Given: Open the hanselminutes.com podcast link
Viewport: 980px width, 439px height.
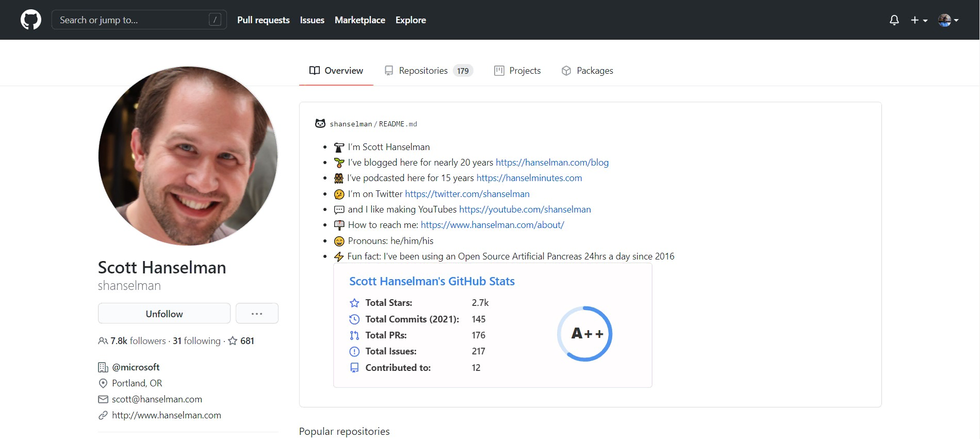Looking at the screenshot, I should tap(529, 178).
